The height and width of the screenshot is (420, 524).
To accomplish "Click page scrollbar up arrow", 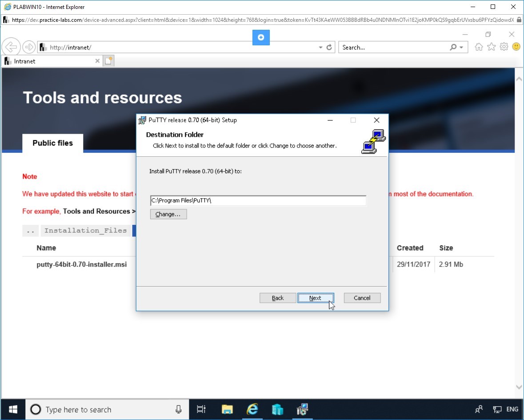I will point(519,79).
